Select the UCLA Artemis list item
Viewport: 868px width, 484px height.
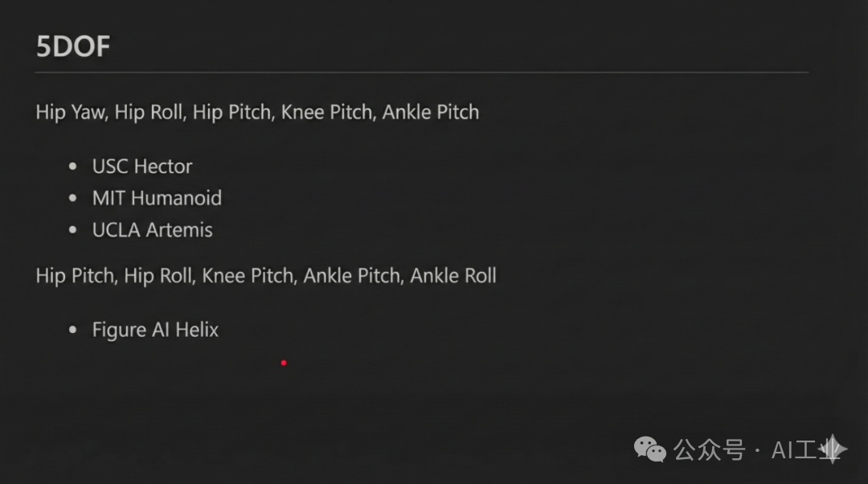tap(152, 230)
